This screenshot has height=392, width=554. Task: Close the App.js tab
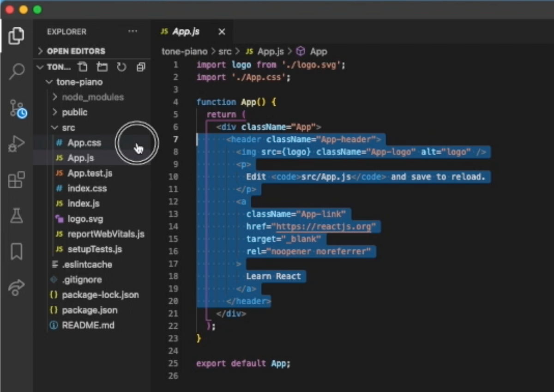click(221, 32)
